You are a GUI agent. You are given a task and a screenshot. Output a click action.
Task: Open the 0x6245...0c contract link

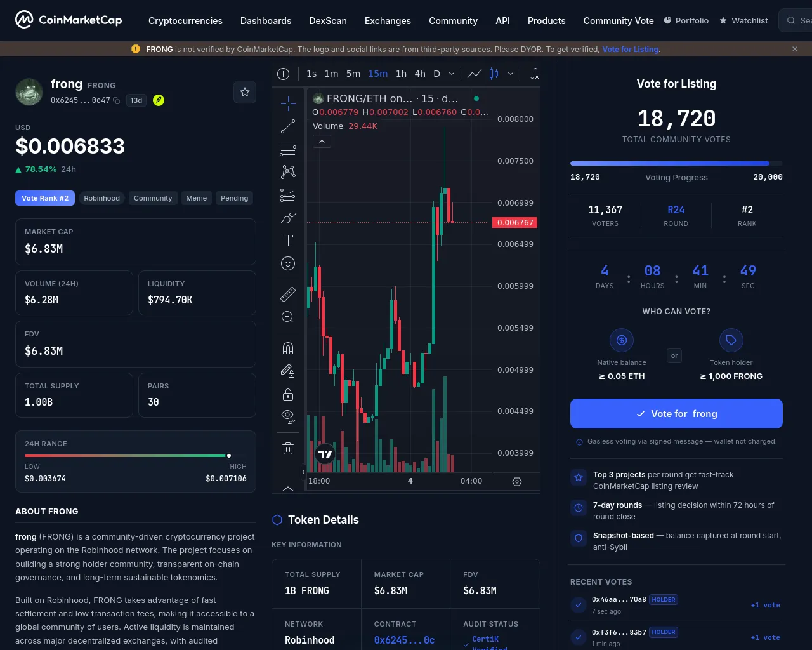point(404,640)
